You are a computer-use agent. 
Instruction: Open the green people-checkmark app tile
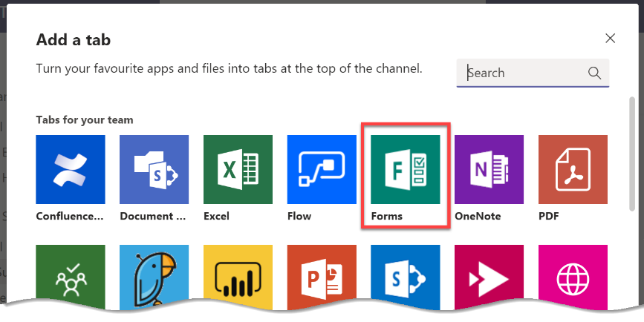[71, 276]
